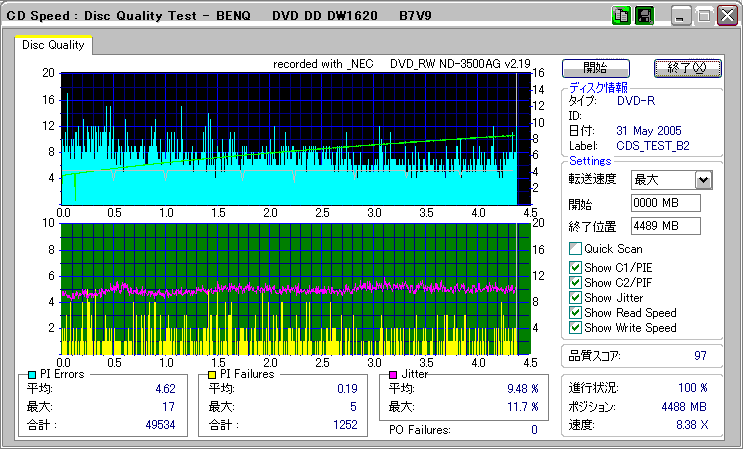Open the 転送速度 speed dropdown
Screen dimensions: 743x449
[x=703, y=180]
